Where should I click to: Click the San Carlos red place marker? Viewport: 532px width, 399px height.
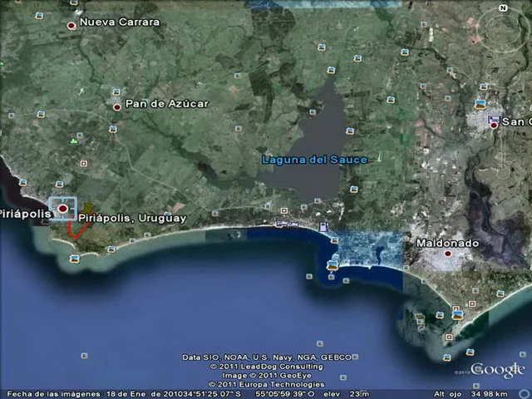(x=494, y=124)
